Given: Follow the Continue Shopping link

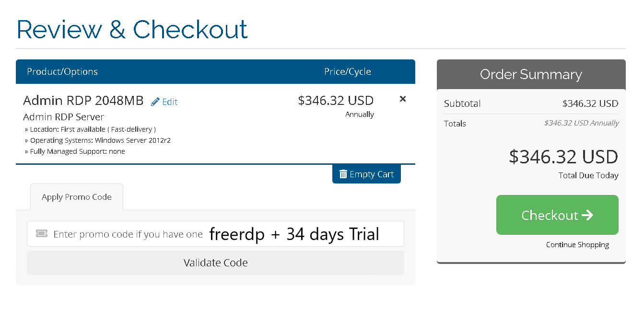Looking at the screenshot, I should [x=577, y=245].
